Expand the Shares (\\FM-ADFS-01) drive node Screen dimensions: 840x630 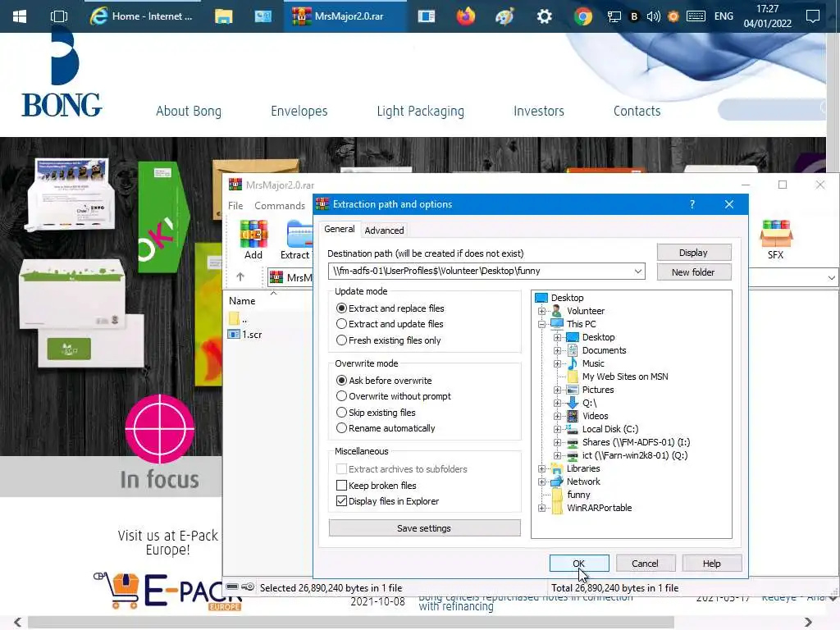pyautogui.click(x=557, y=442)
